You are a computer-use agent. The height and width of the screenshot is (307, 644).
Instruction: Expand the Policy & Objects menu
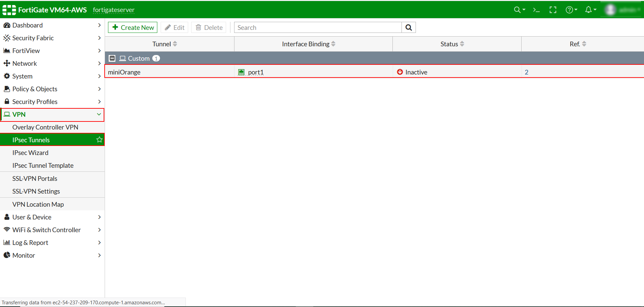click(x=35, y=89)
